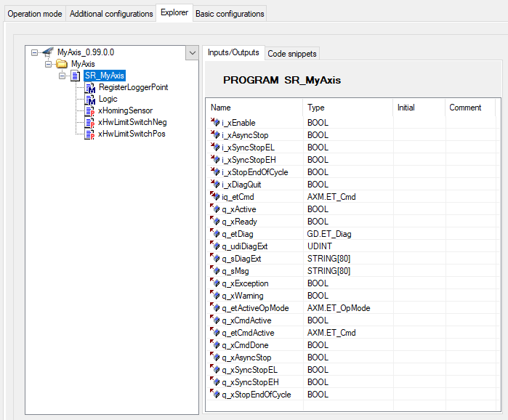Viewport: 508px width, 420px height.
Task: Click the Logic method icon
Action: point(89,99)
